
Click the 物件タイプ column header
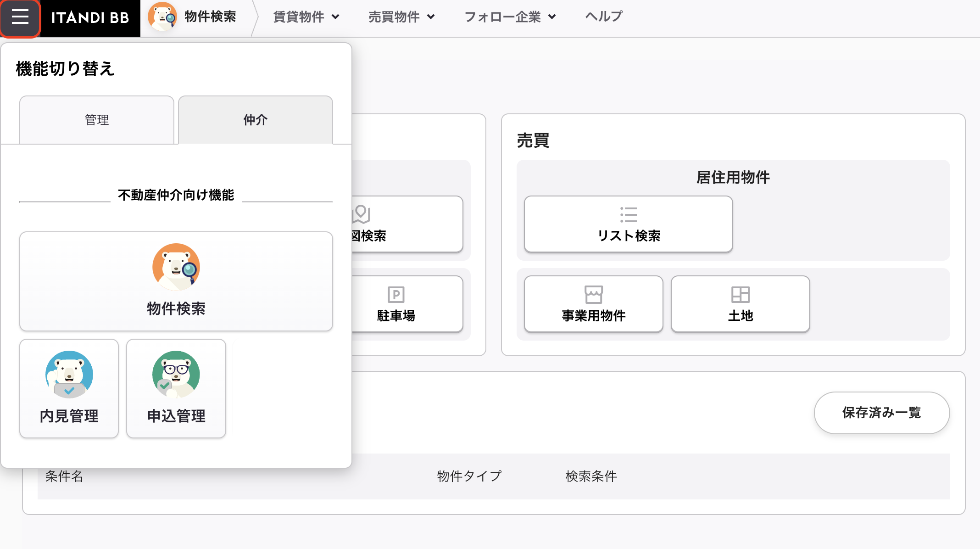[x=469, y=476]
